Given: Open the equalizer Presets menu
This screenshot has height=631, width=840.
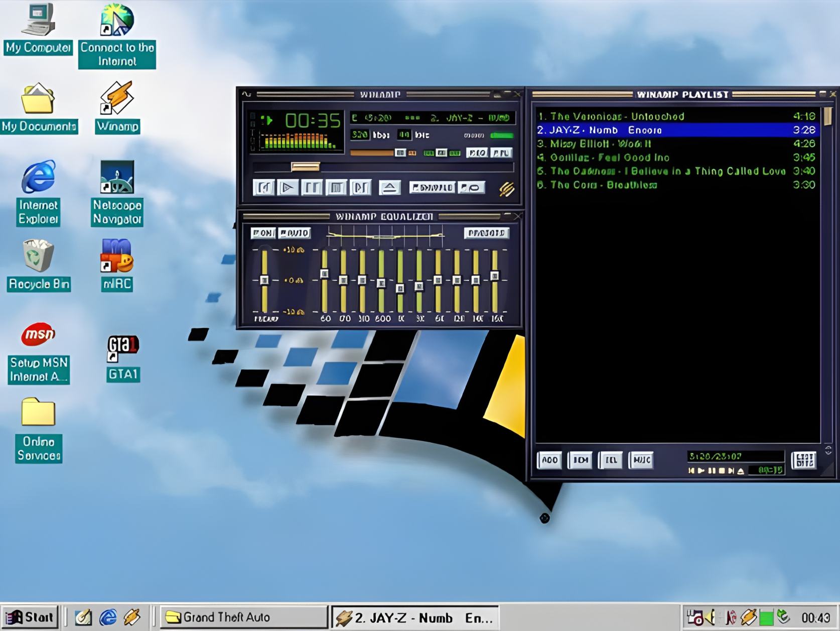Looking at the screenshot, I should pos(486,233).
